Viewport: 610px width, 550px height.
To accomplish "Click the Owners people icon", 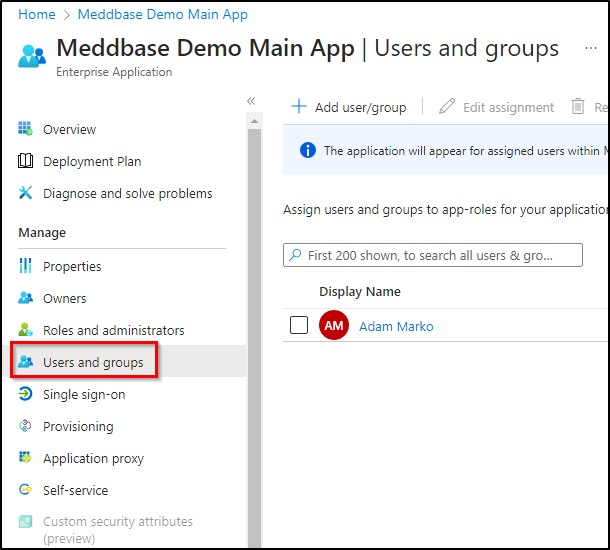I will coord(25,298).
